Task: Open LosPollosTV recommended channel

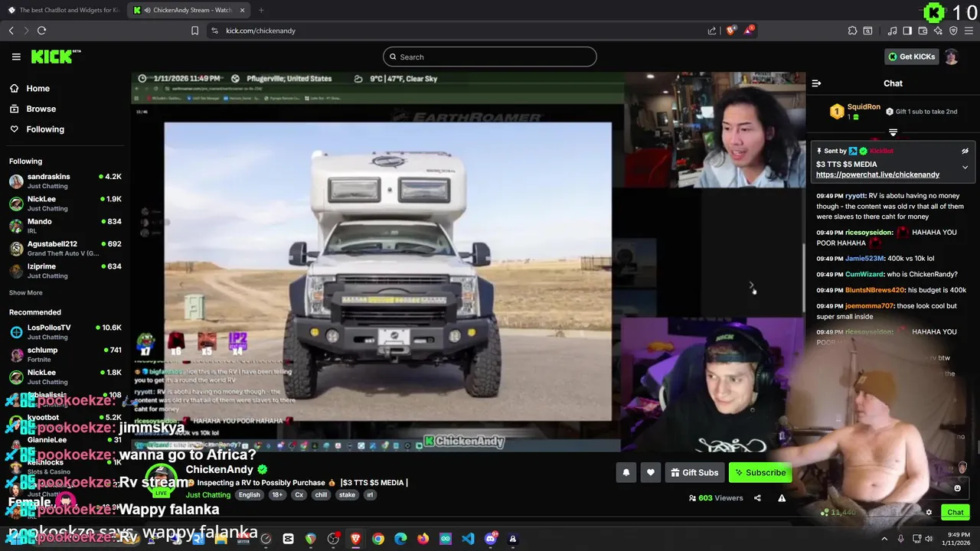Action: click(x=65, y=332)
